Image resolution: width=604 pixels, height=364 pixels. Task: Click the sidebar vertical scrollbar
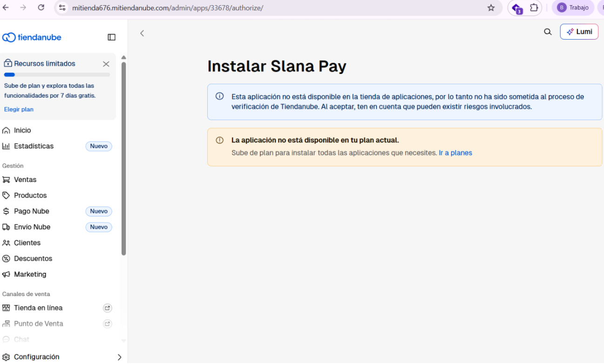tap(123, 158)
